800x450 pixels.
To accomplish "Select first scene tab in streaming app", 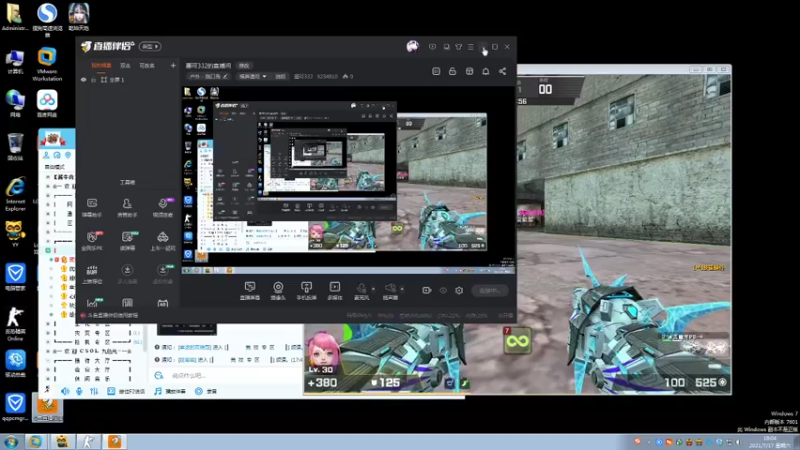I will [101, 65].
